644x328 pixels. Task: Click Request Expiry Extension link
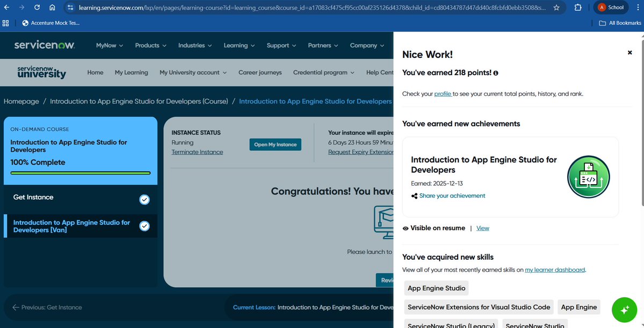tap(360, 152)
